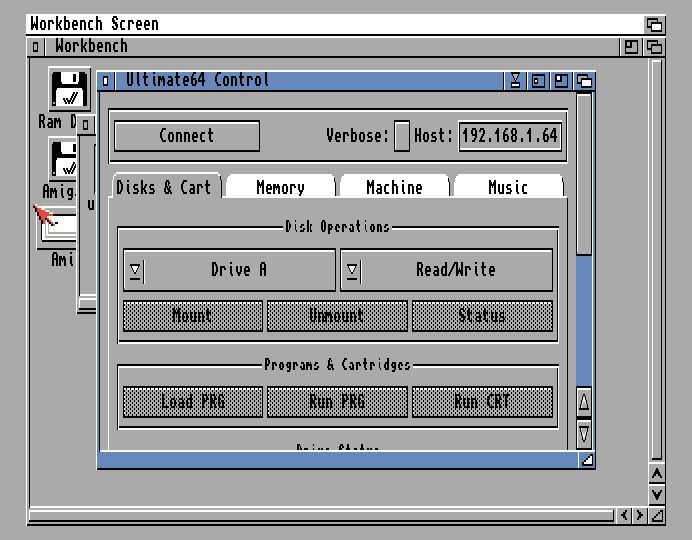Click the Workbench window scroll left arrow

624,515
